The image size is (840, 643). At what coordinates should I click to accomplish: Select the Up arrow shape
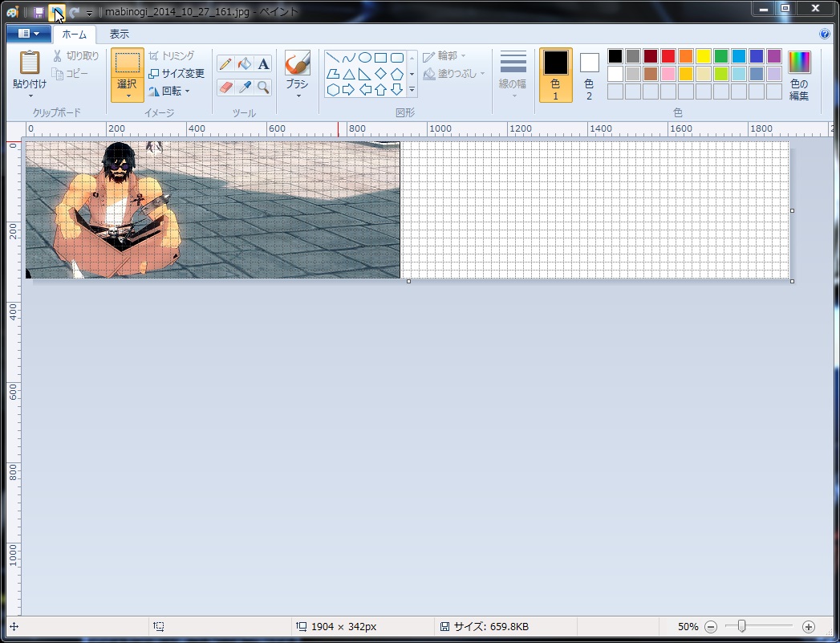pos(381,89)
